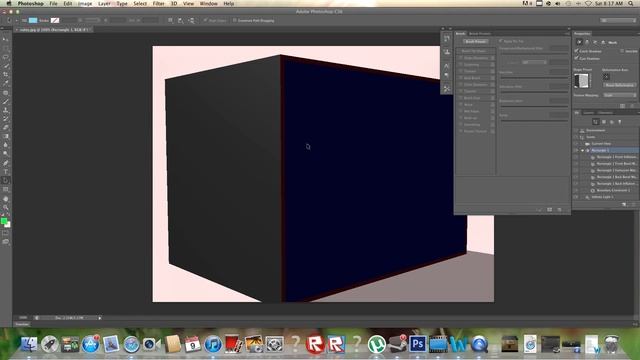The image size is (640, 360).
Task: Open status bar info arrow
Action: pos(99,318)
